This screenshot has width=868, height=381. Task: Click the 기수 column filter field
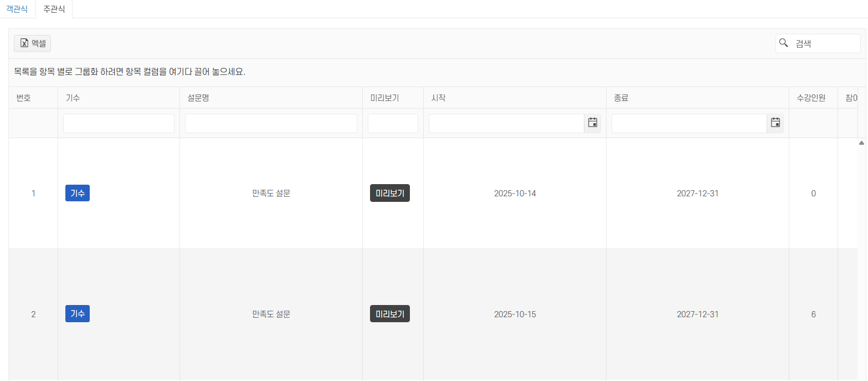(x=119, y=123)
